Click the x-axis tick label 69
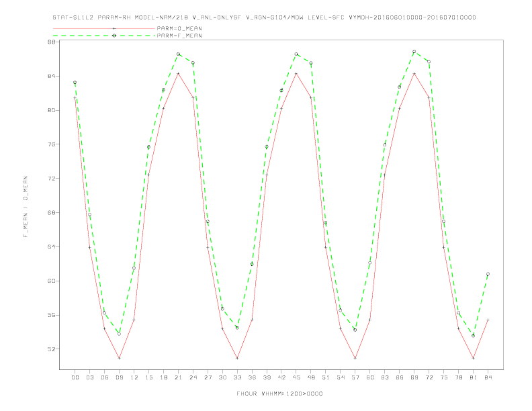Image resolution: width=532 pixels, height=411 pixels. 414,377
